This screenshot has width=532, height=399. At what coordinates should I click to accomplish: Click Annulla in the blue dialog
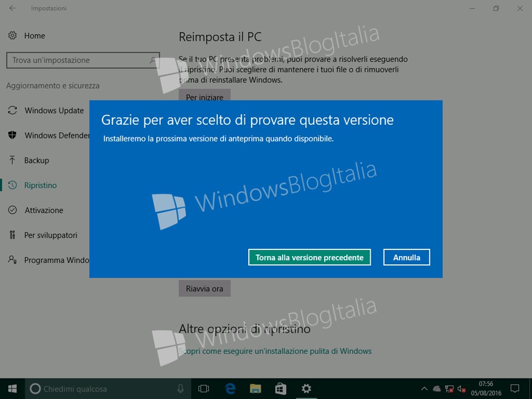(406, 257)
